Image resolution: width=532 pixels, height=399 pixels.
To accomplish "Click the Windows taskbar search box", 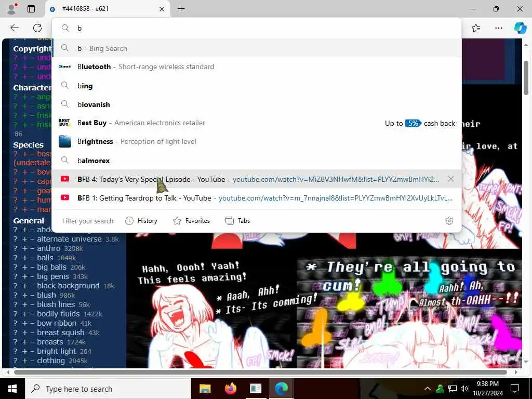I will 108,389.
